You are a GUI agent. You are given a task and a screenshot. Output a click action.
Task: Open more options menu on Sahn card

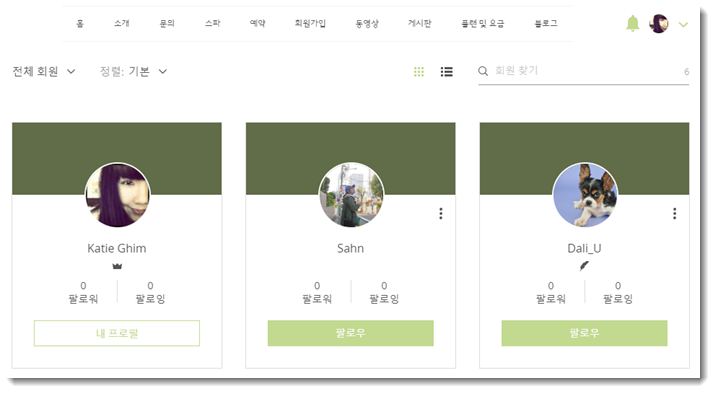tap(440, 213)
